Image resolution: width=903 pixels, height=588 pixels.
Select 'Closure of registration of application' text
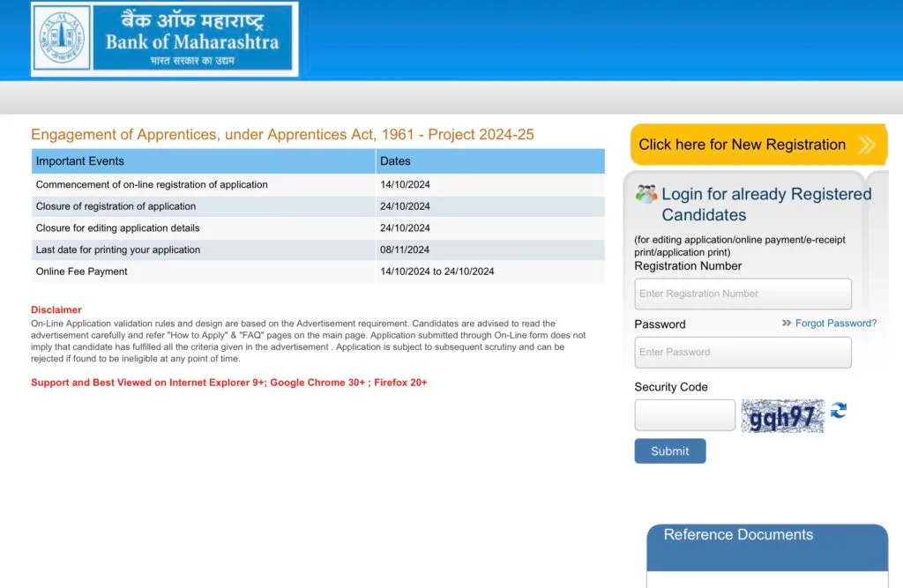click(116, 206)
